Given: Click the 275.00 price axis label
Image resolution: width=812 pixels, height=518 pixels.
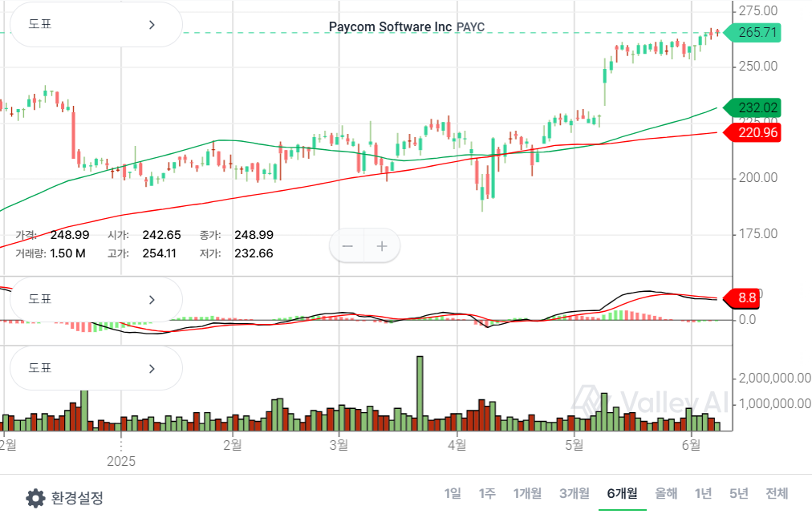Looking at the screenshot, I should (x=758, y=11).
